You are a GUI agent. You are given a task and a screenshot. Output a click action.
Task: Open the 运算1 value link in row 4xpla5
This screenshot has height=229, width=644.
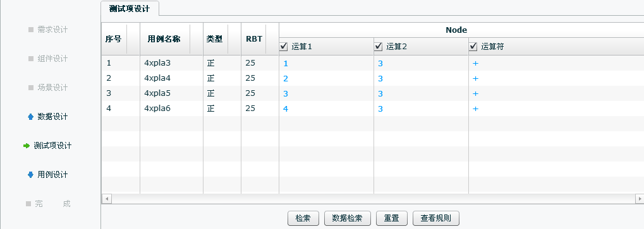click(x=286, y=93)
